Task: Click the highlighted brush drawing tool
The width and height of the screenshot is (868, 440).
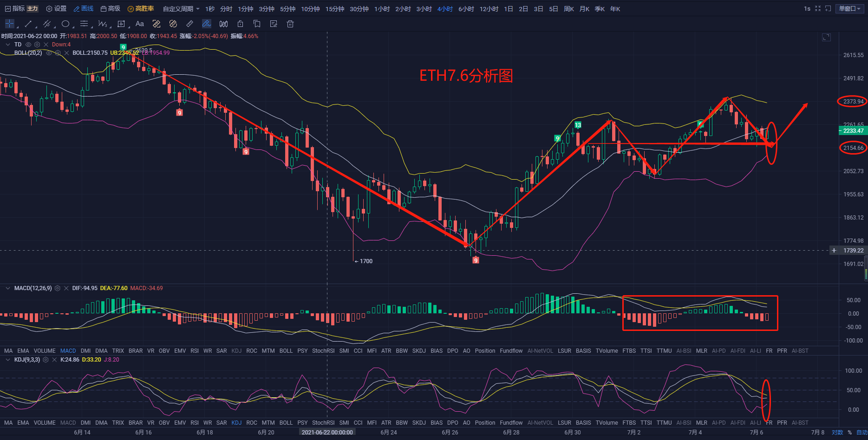Action: 207,24
